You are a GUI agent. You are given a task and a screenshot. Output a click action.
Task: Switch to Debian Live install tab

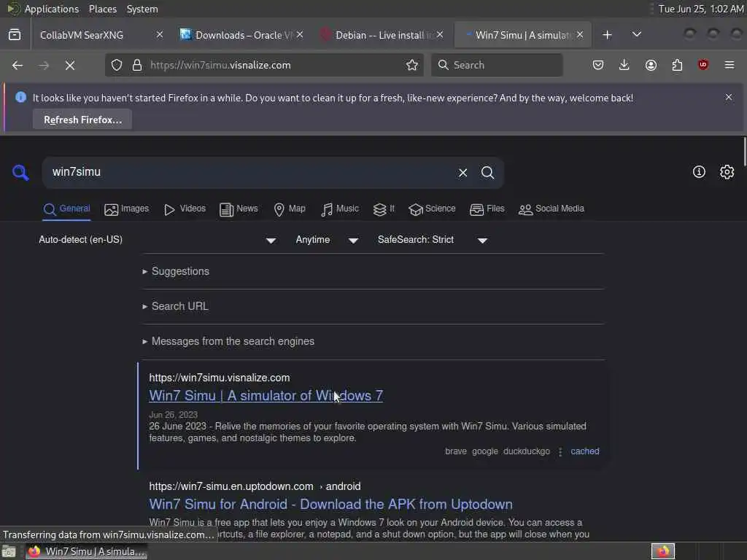[x=382, y=35]
